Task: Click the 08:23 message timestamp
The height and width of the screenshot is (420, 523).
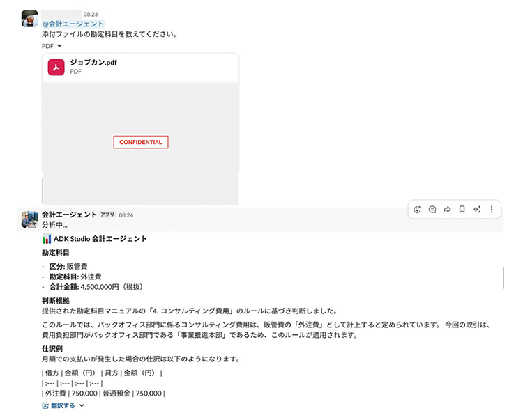Action: tap(91, 15)
